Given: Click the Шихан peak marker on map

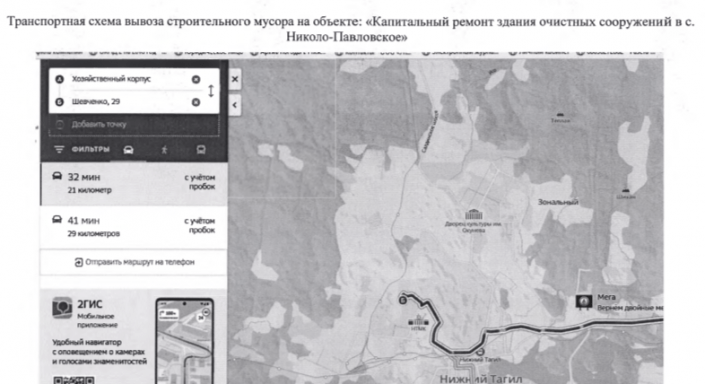Looking at the screenshot, I should tap(625, 191).
